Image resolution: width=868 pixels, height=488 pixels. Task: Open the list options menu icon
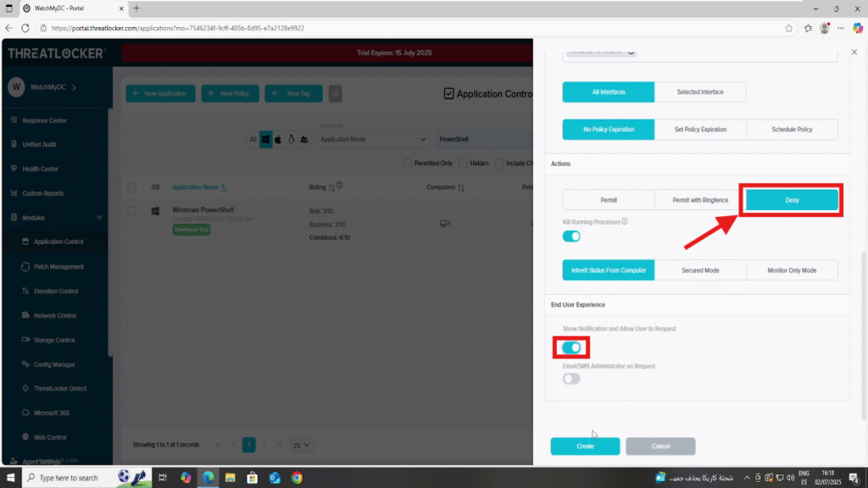pyautogui.click(x=335, y=93)
